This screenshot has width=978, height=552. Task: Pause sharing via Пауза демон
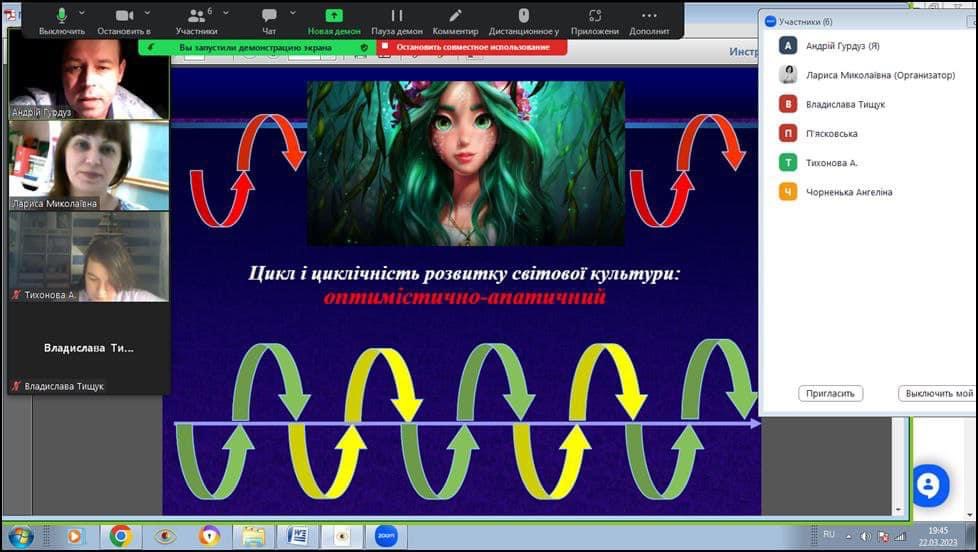(x=397, y=21)
